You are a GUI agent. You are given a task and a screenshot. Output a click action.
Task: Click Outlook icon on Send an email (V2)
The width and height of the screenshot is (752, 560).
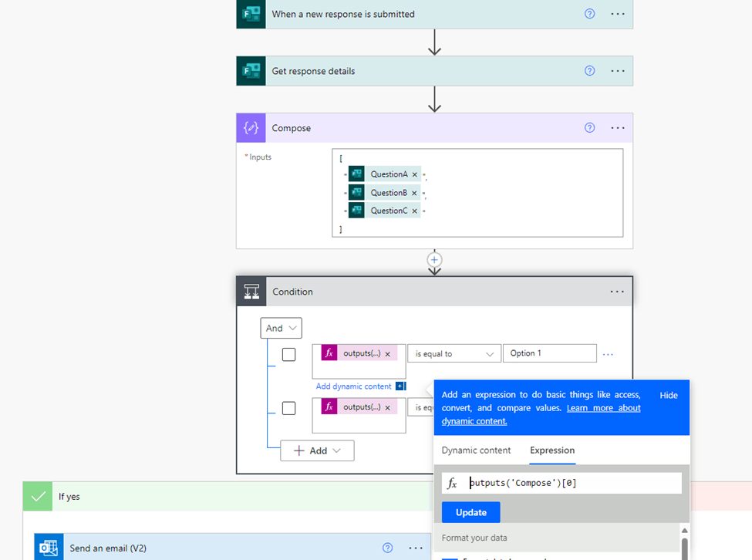[49, 548]
